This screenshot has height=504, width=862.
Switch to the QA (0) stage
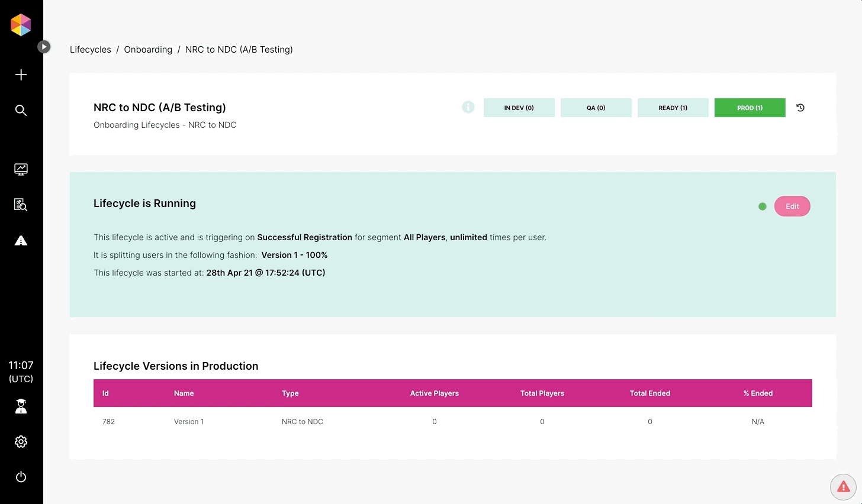(x=596, y=108)
